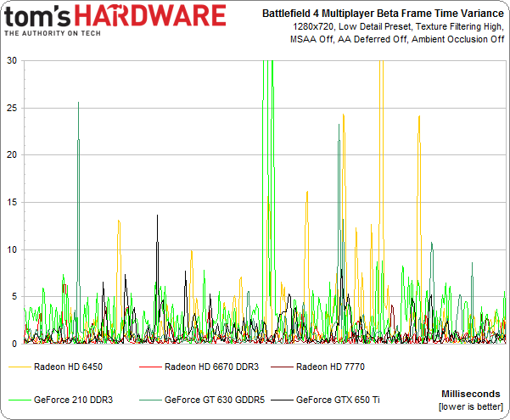Click the Radeon HD 6670 DDR3 legend label
510x420 pixels.
pos(211,367)
